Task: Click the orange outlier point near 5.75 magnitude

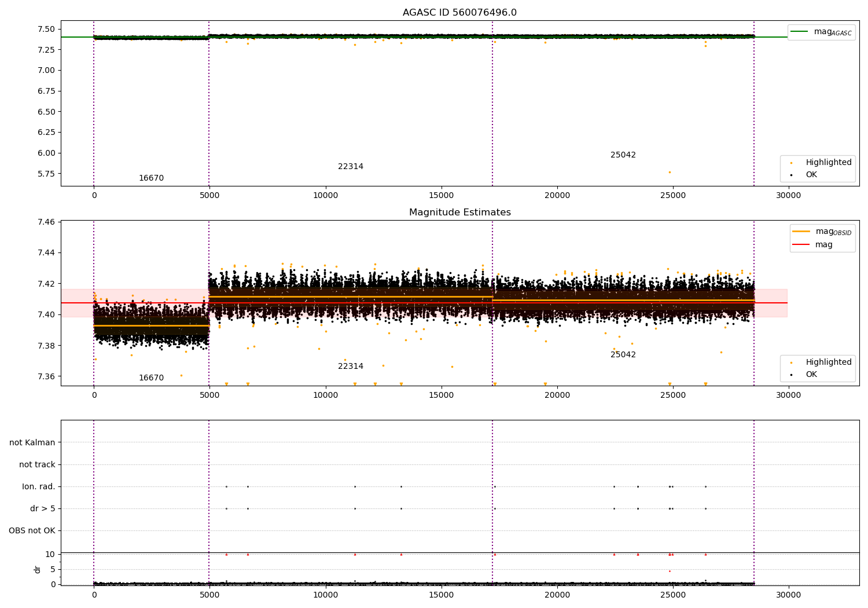Action: (x=670, y=172)
